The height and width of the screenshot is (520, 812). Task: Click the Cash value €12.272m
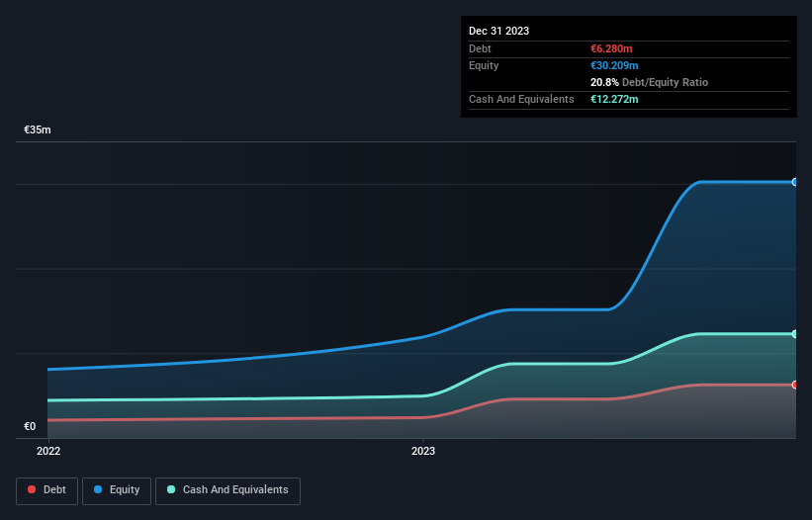click(x=614, y=99)
